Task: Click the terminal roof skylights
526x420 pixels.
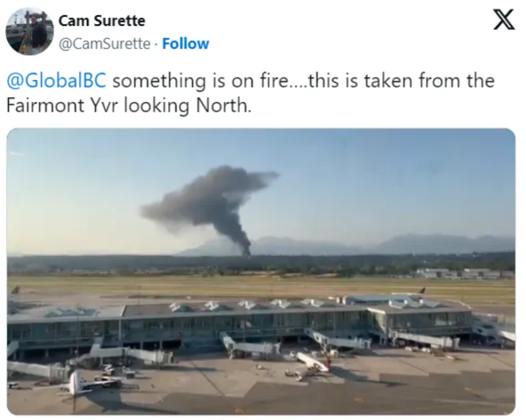Action: tap(245, 305)
